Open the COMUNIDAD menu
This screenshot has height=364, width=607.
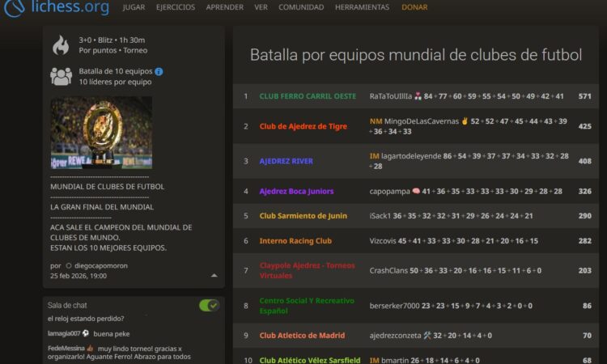(x=301, y=7)
